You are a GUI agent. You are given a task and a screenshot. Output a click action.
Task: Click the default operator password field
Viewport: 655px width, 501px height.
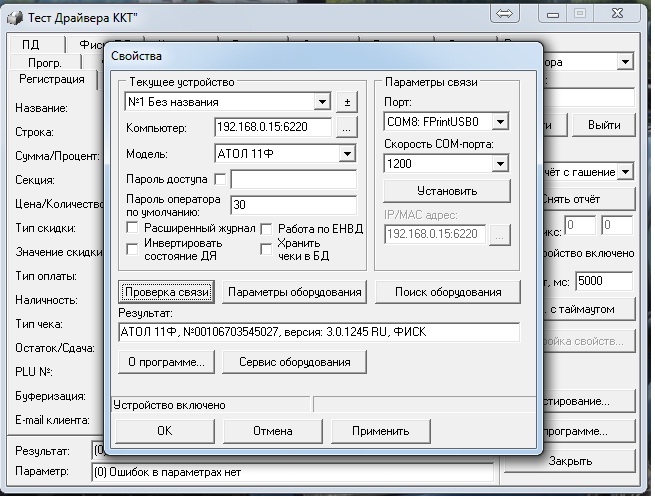(x=294, y=205)
